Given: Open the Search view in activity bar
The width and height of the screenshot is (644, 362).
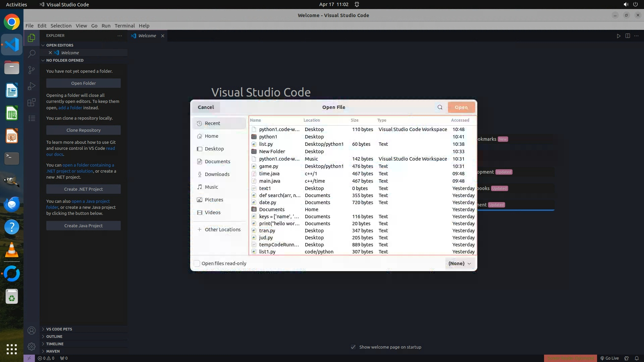Looking at the screenshot, I should coord(32,54).
